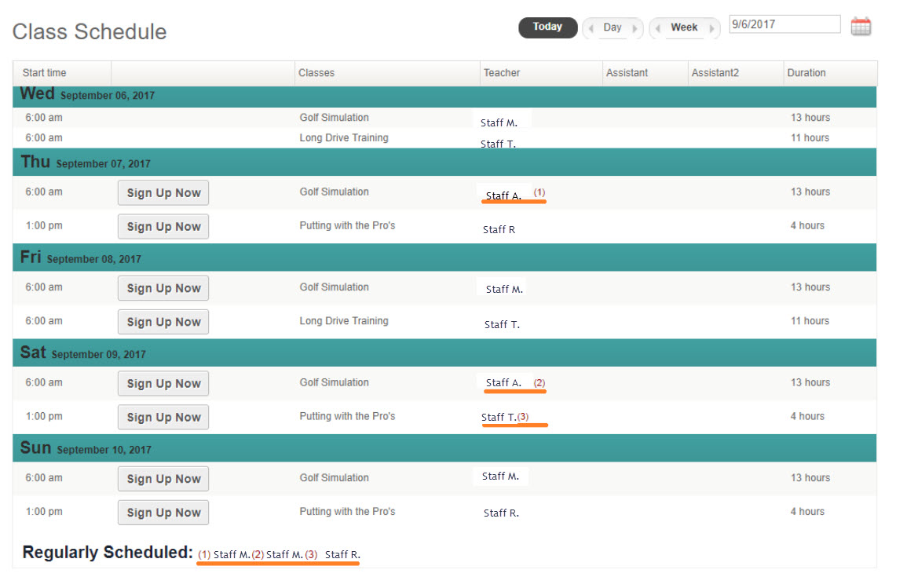The width and height of the screenshot is (918, 588).
Task: Switch to Day view
Action: coord(611,27)
